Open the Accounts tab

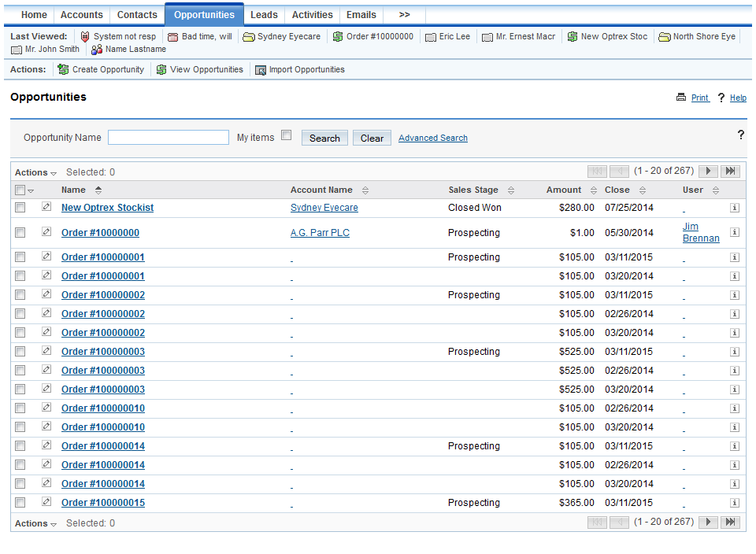click(x=81, y=14)
